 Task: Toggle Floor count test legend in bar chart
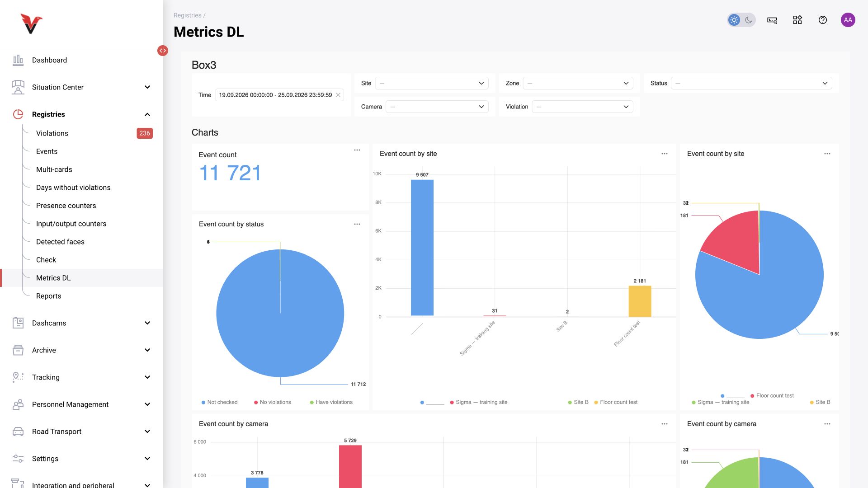(x=616, y=402)
